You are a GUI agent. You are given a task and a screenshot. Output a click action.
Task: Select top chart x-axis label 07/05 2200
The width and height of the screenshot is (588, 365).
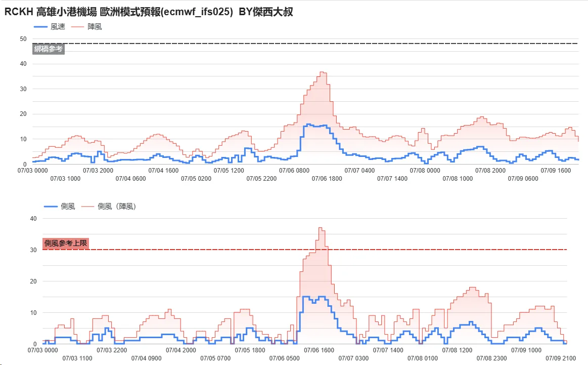(261, 179)
